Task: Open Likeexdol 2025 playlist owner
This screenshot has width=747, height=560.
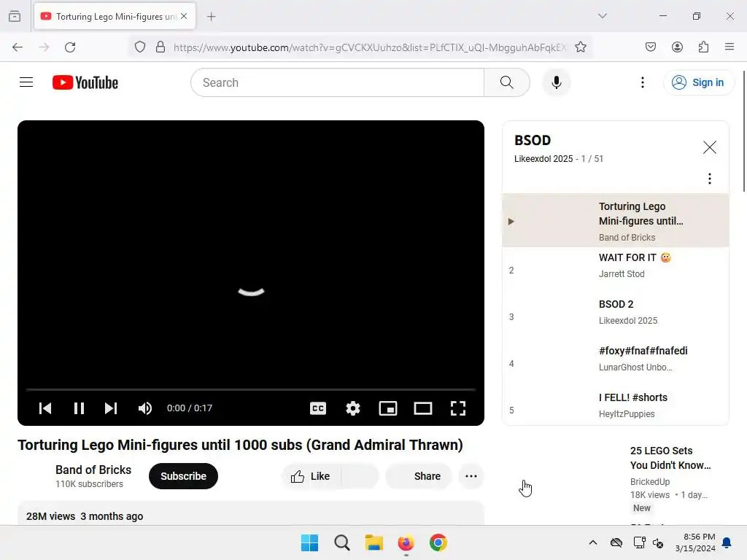Action: click(543, 158)
